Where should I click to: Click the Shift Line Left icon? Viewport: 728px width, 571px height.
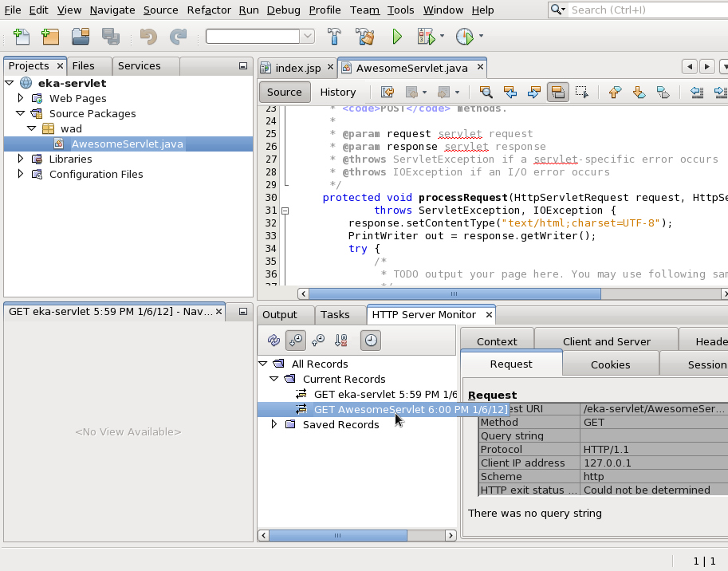click(696, 92)
